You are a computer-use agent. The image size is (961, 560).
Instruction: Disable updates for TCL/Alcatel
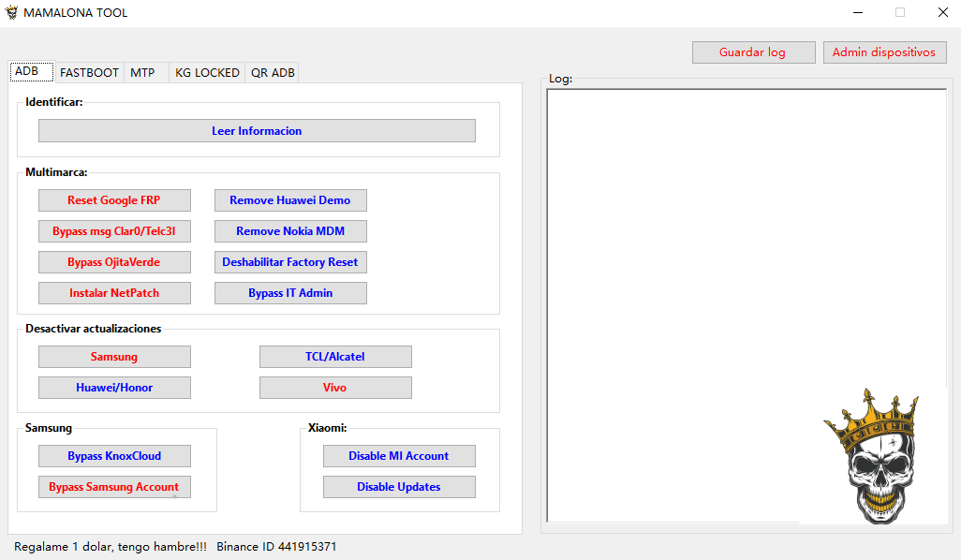click(335, 357)
